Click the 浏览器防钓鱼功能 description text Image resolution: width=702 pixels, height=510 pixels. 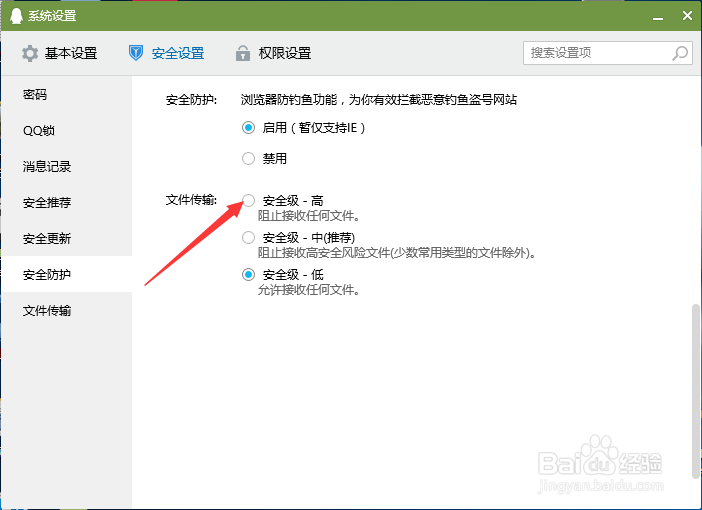click(x=379, y=99)
